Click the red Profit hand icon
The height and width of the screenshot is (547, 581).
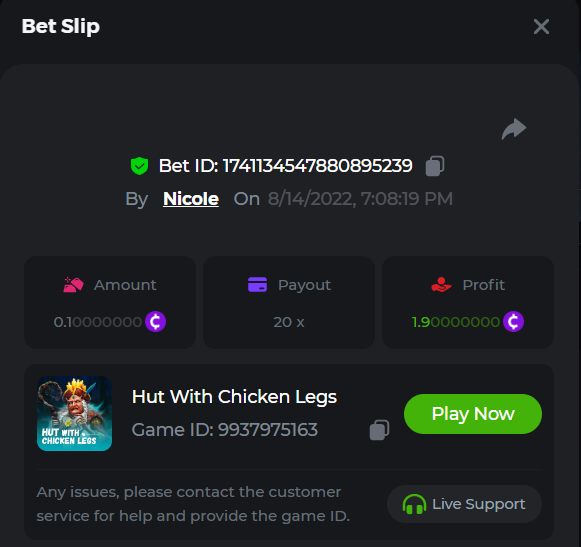441,285
